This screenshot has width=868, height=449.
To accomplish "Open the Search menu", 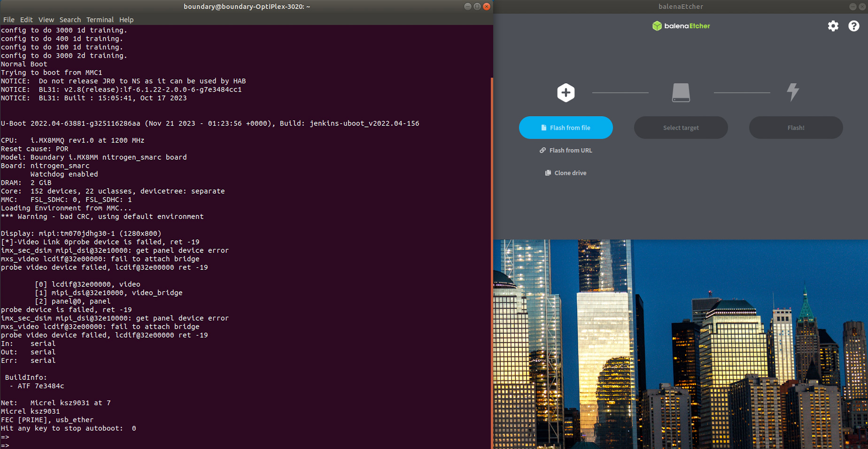I will coord(70,20).
